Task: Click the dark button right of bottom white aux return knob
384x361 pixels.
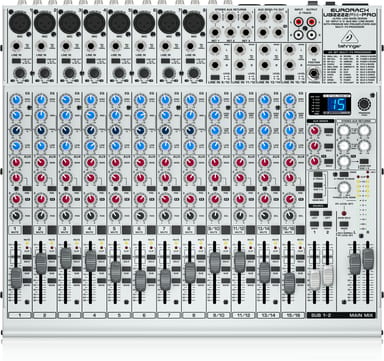Action: (x=364, y=162)
